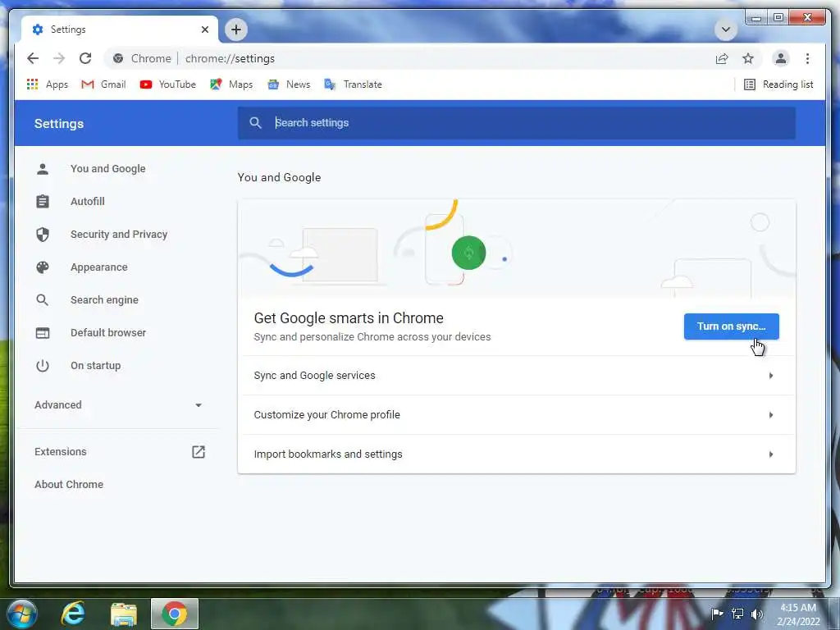This screenshot has width=840, height=630.
Task: Click the browser back arrow
Action: pos(33,58)
